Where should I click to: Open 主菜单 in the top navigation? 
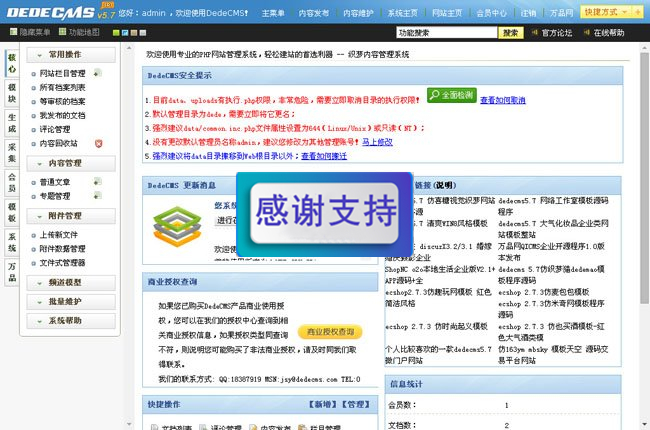(273, 13)
